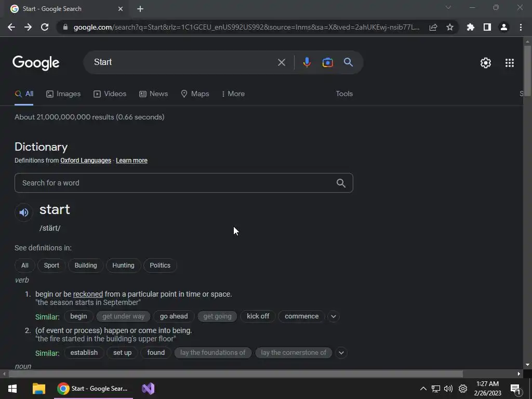The width and height of the screenshot is (532, 399).
Task: Click the Google logo
Action: pos(36,63)
